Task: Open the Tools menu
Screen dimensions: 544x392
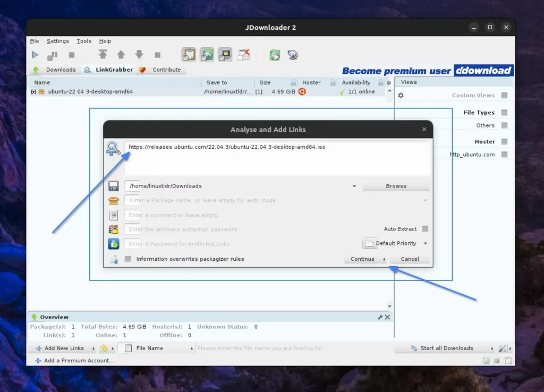Action: [84, 41]
